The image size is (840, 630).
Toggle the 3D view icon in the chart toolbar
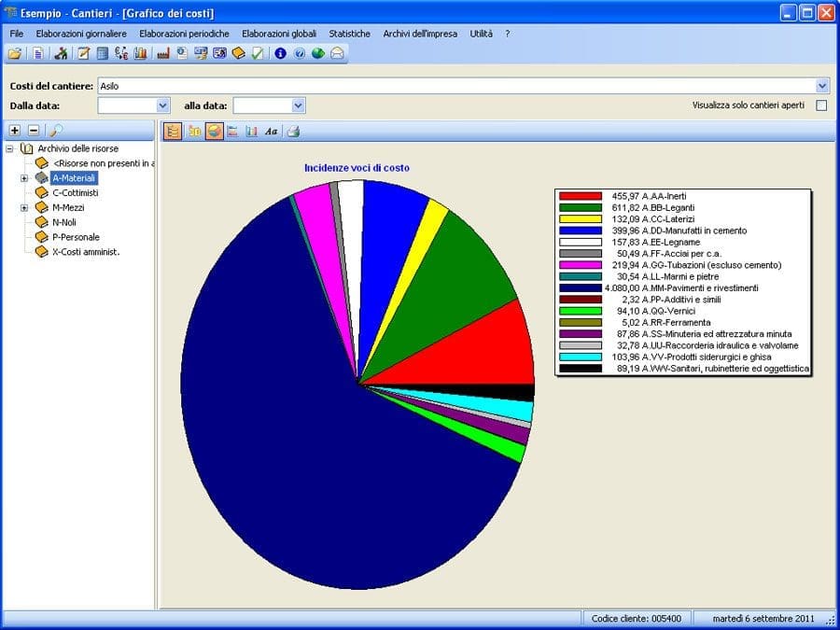pos(195,132)
